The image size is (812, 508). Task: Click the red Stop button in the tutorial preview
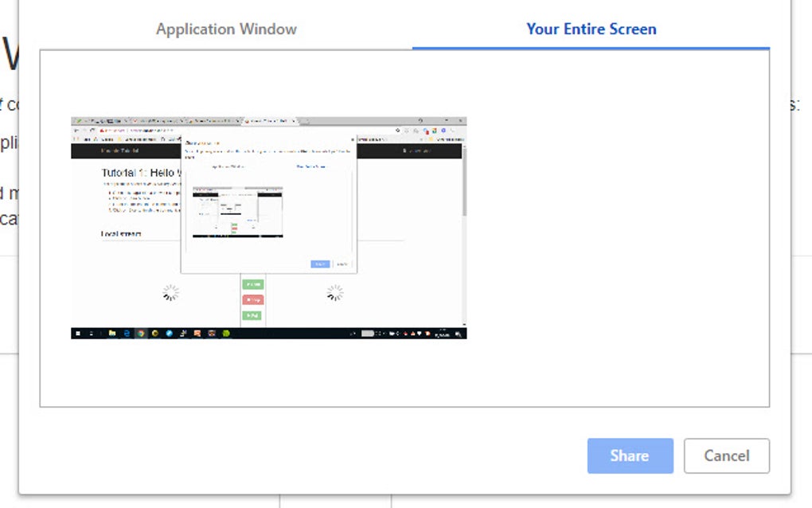tap(252, 299)
